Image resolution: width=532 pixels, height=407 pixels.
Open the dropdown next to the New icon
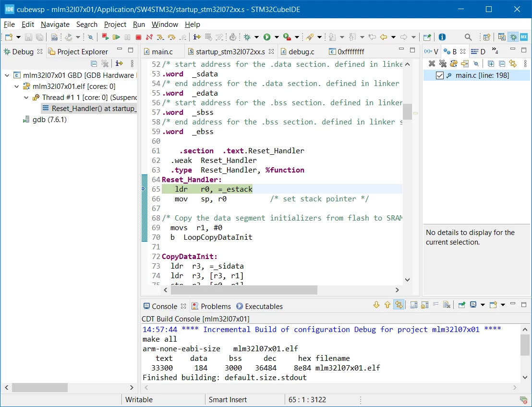(18, 37)
